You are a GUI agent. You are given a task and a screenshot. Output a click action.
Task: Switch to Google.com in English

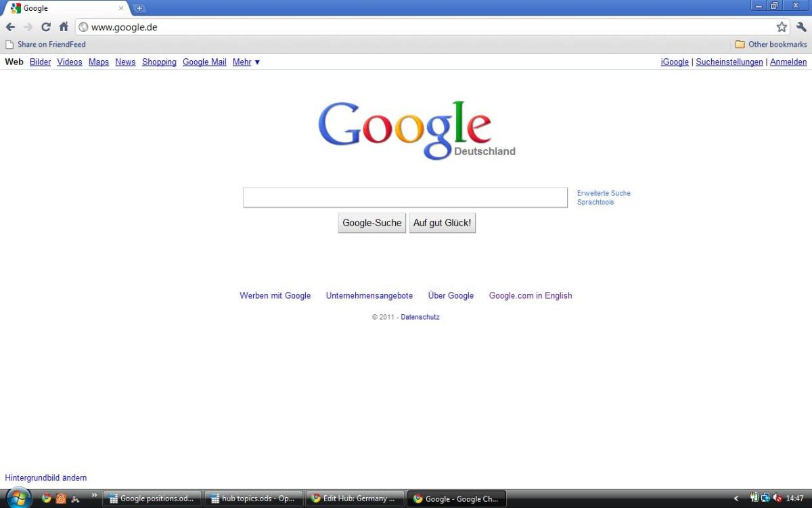pyautogui.click(x=531, y=295)
